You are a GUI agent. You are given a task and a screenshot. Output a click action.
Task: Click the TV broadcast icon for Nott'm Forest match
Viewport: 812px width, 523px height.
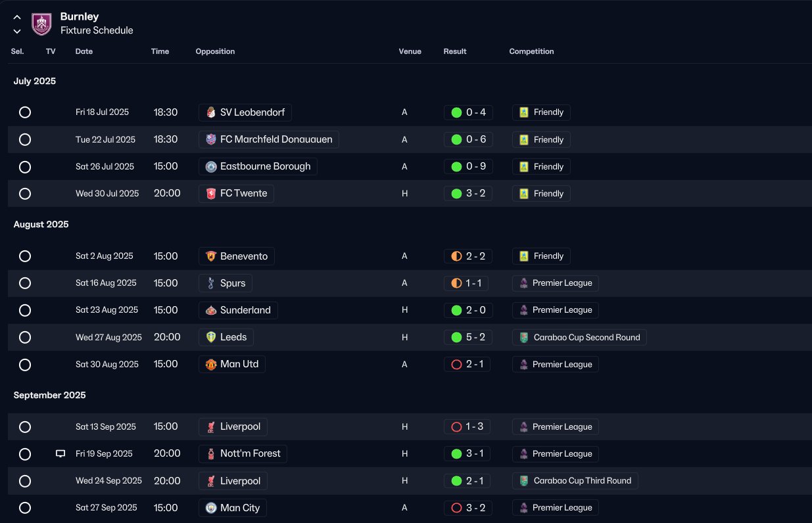[60, 453]
